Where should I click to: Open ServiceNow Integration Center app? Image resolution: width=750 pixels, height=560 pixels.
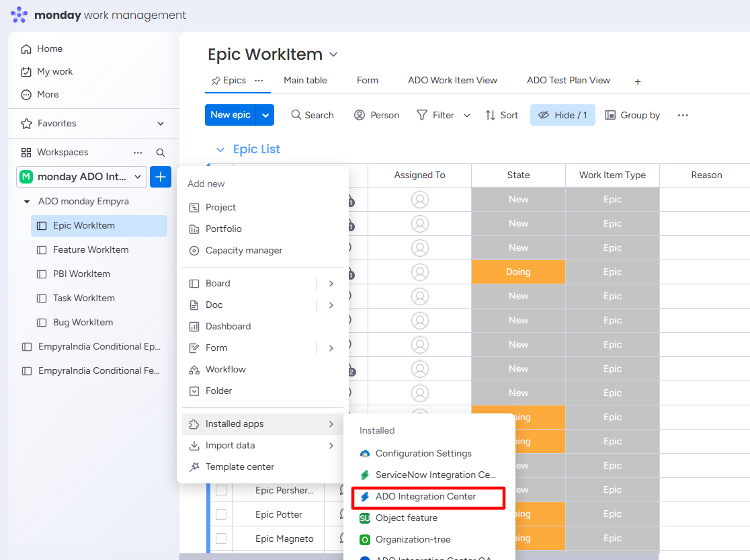pyautogui.click(x=429, y=475)
